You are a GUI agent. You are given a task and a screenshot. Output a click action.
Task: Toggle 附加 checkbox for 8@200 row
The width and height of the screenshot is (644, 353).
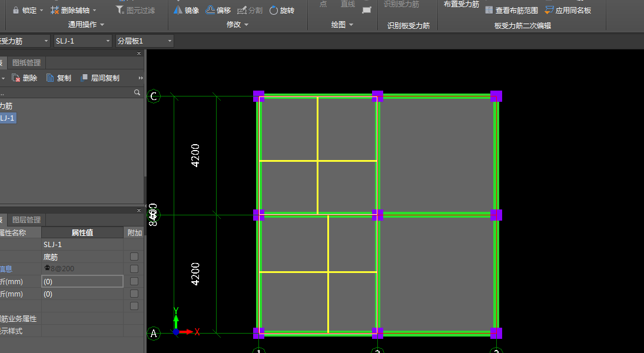(x=134, y=269)
